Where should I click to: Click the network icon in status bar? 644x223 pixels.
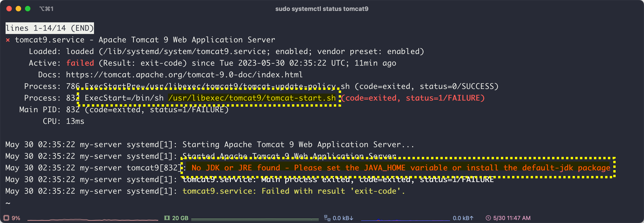[327, 218]
